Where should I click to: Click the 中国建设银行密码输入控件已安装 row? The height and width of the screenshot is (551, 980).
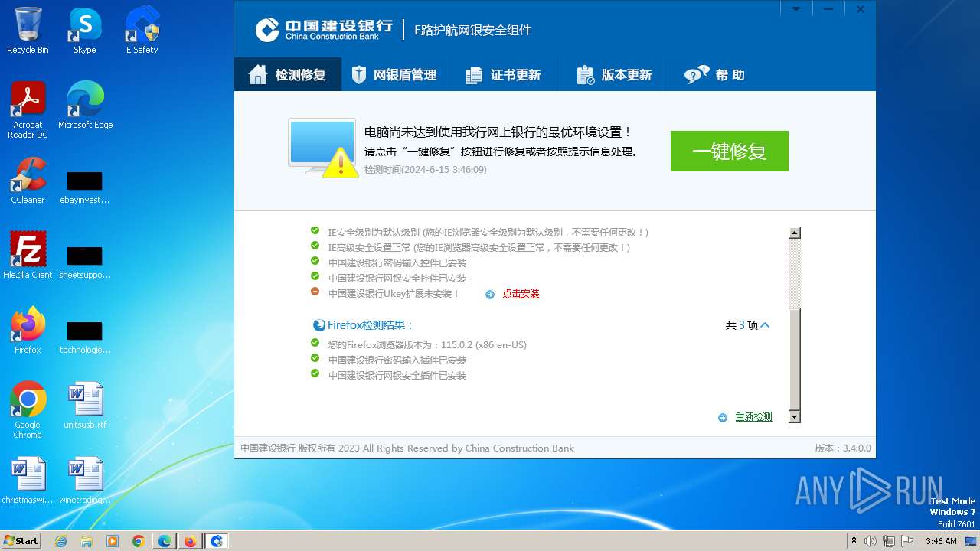click(x=397, y=263)
